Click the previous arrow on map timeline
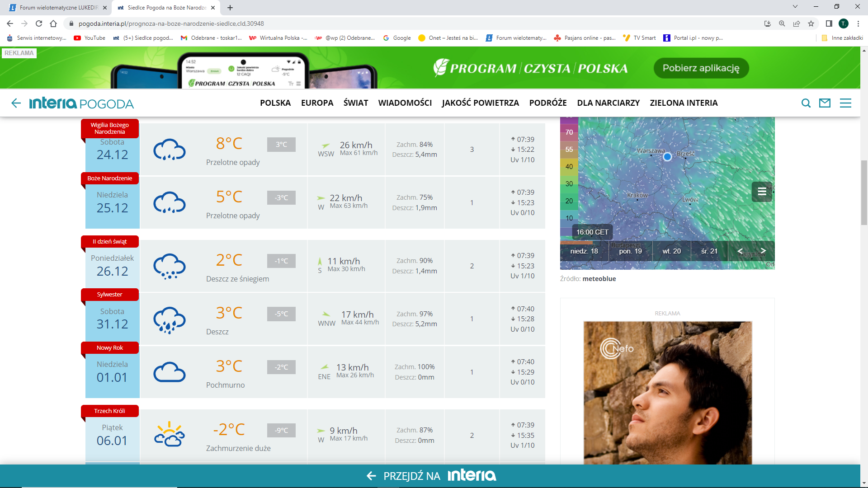 [740, 251]
